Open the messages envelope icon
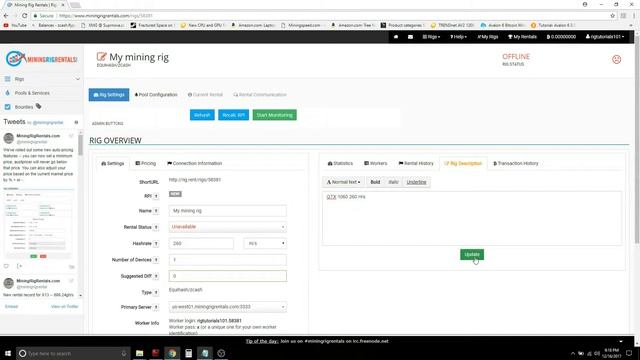The height and width of the screenshot is (360, 640). pos(410,37)
